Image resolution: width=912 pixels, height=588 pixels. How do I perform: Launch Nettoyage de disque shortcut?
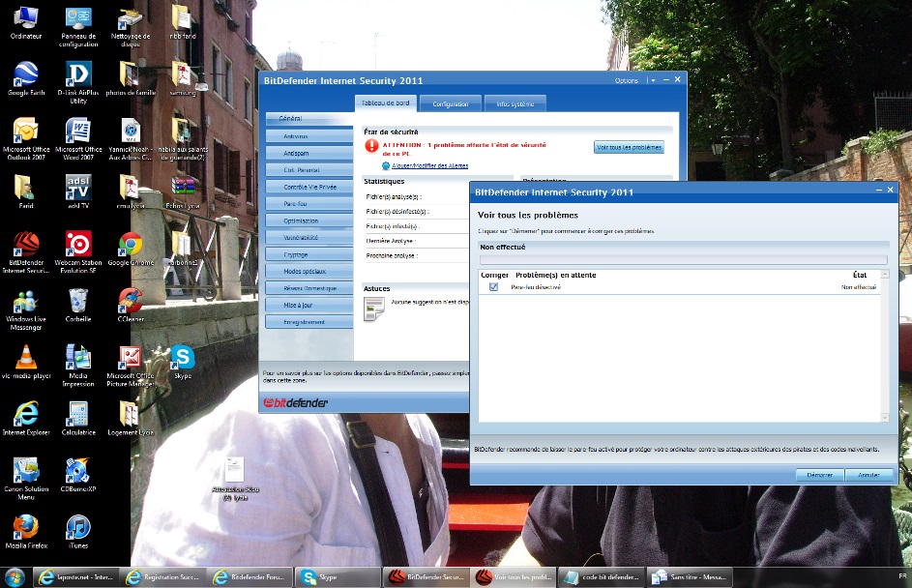[x=131, y=27]
